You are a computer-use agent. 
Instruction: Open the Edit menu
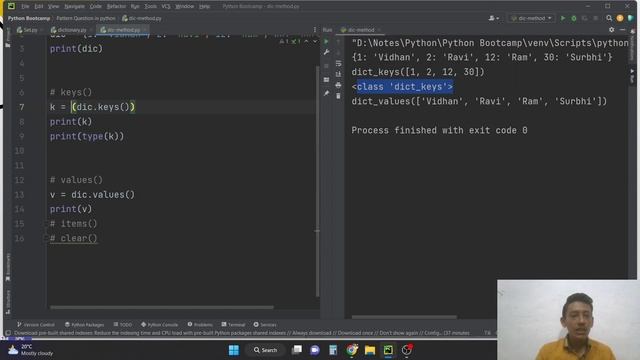(x=38, y=7)
